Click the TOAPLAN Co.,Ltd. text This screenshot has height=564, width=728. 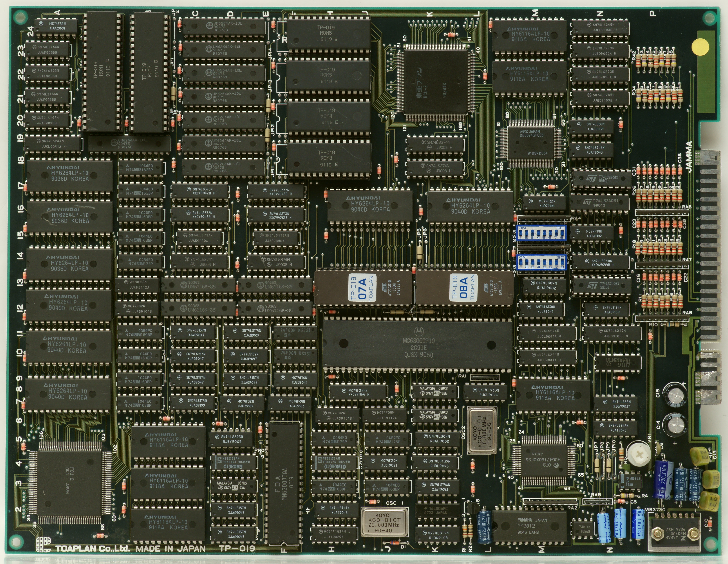(93, 549)
